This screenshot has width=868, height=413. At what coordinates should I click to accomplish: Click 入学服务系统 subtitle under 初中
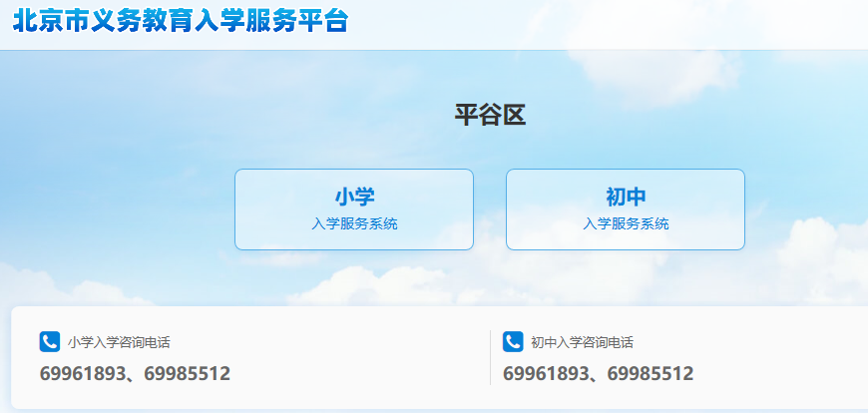626,223
